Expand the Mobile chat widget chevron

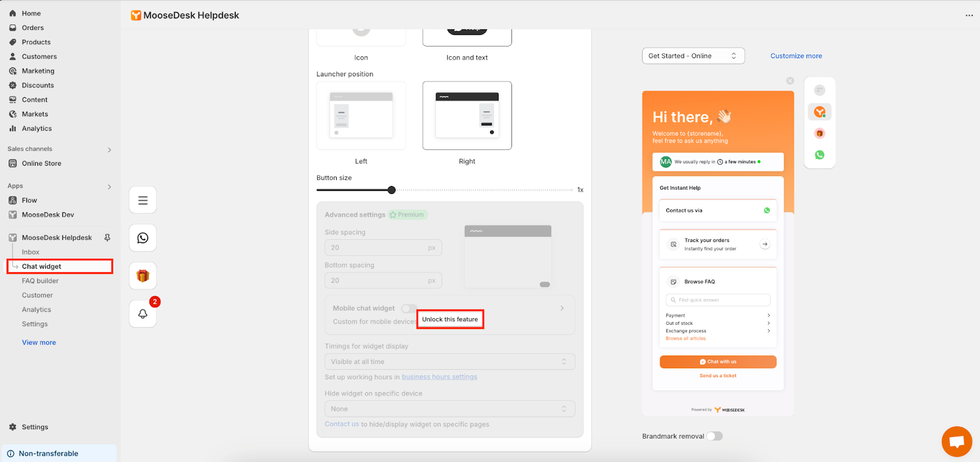tap(562, 308)
